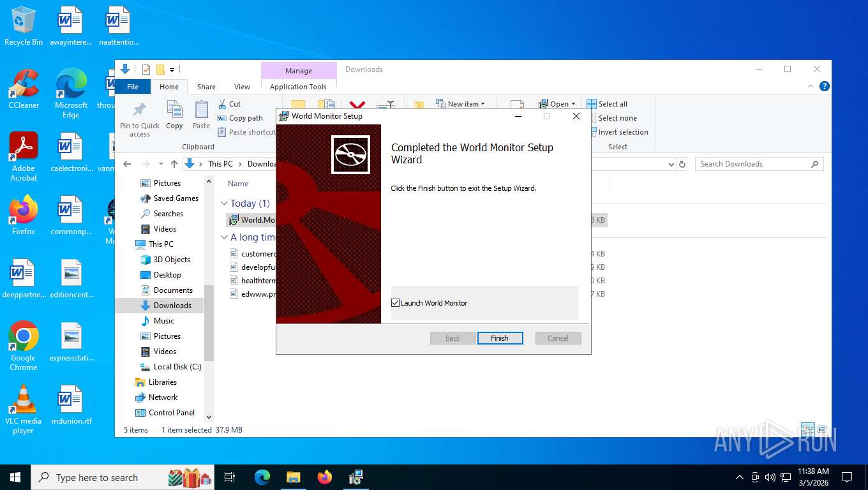The image size is (868, 490).
Task: Click Copy path in the ribbon
Action: point(240,118)
